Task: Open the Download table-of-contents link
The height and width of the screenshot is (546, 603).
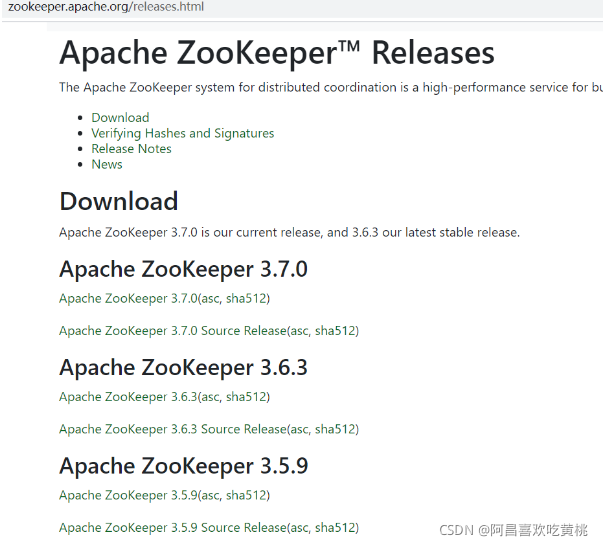Action: coord(120,117)
